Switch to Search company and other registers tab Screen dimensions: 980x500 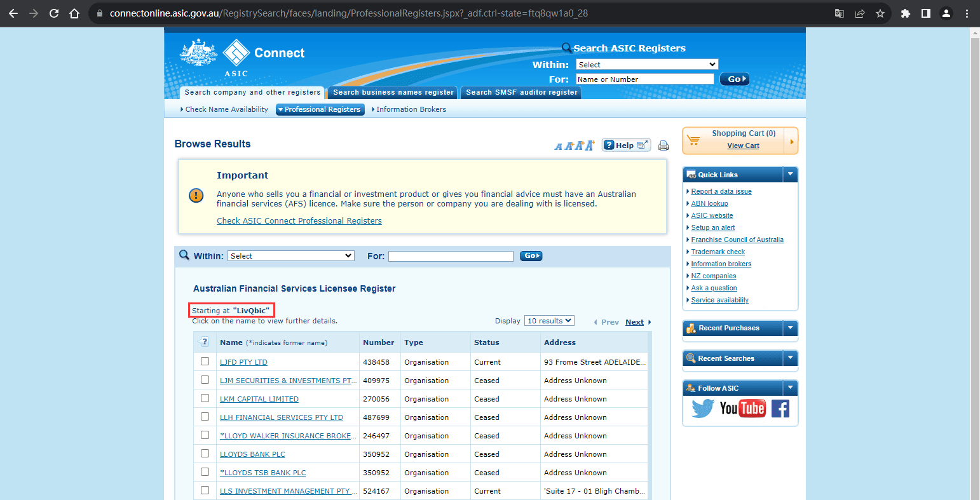(x=252, y=92)
